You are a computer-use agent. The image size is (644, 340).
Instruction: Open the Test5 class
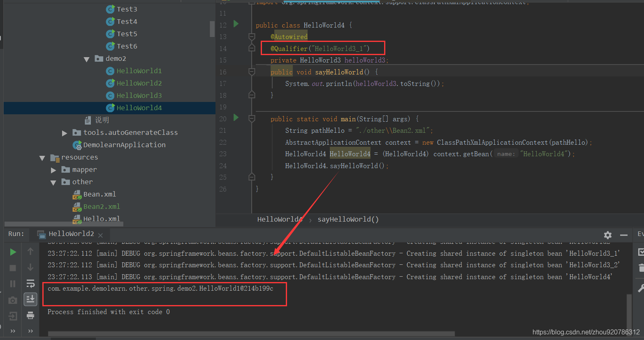click(127, 34)
